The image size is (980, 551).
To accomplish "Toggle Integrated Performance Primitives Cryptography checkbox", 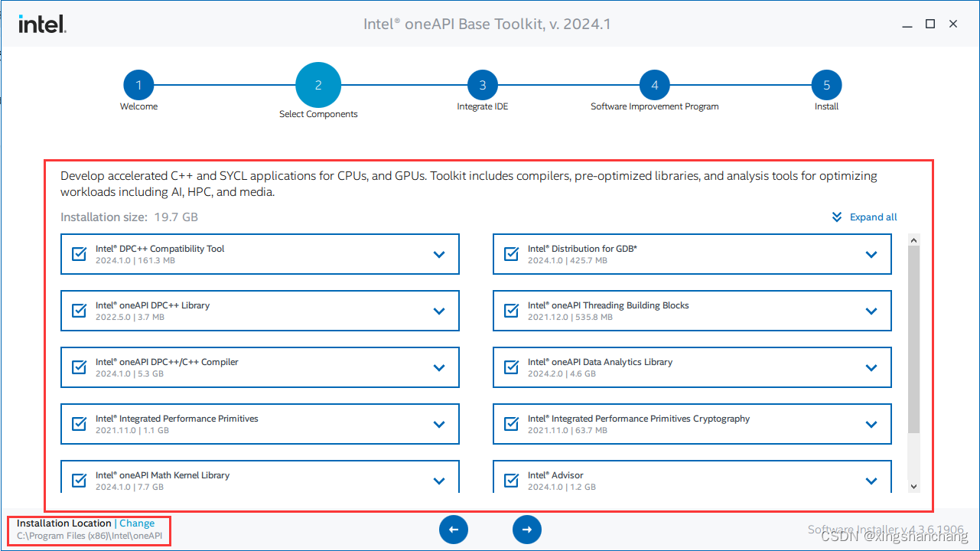I will (512, 424).
